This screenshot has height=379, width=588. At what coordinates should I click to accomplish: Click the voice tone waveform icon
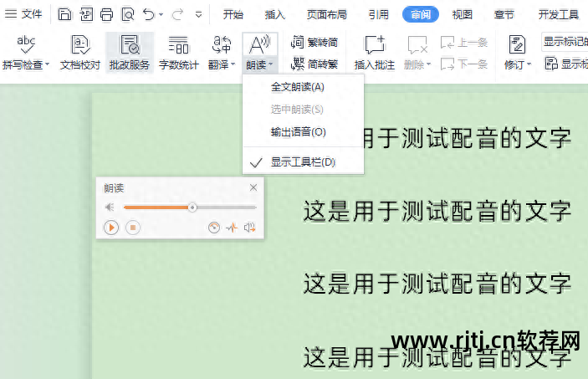coord(233,228)
